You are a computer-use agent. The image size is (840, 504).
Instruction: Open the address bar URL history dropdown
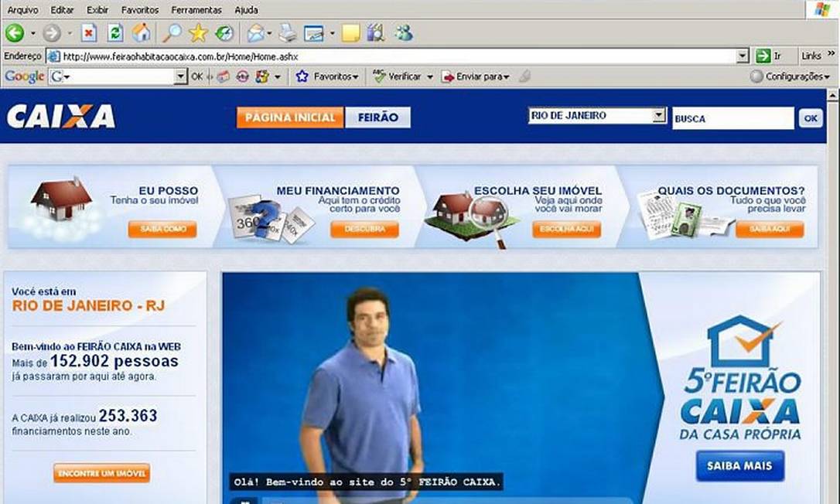click(x=743, y=56)
